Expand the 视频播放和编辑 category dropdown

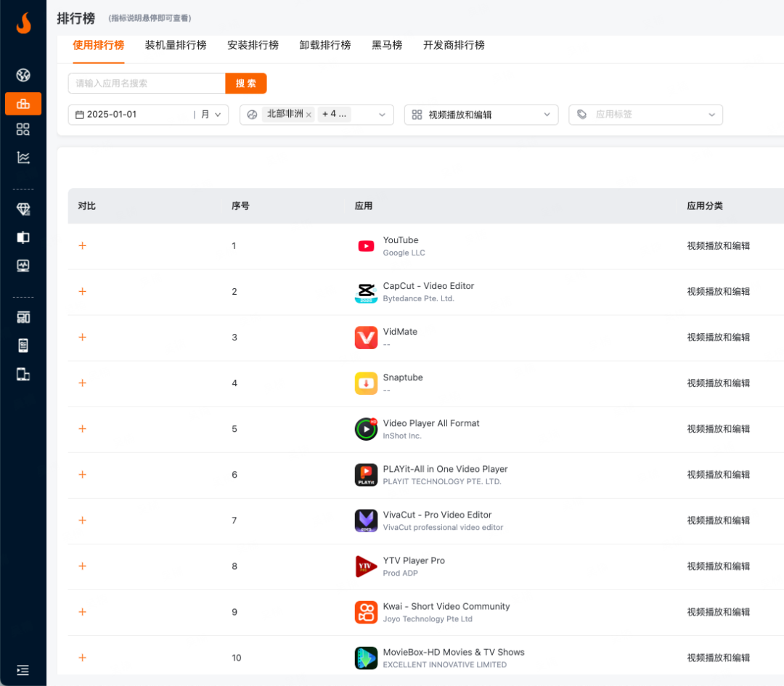pyautogui.click(x=481, y=115)
